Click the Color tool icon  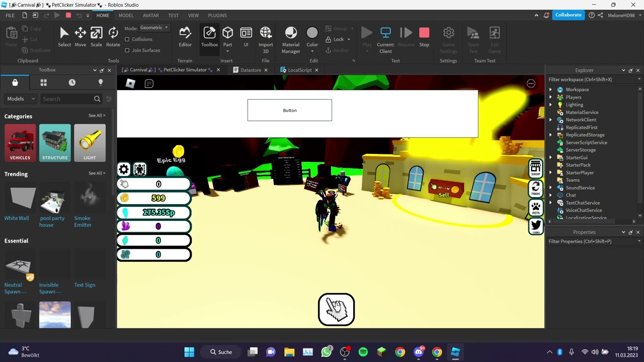tap(312, 33)
